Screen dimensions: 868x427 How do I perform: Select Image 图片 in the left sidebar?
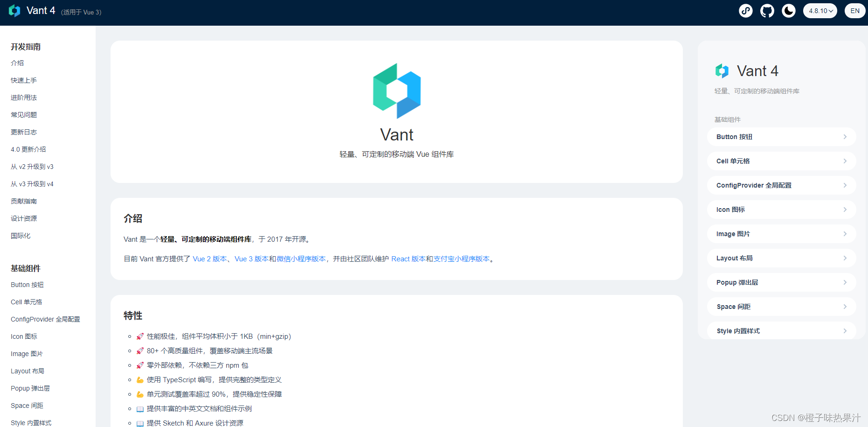[27, 354]
